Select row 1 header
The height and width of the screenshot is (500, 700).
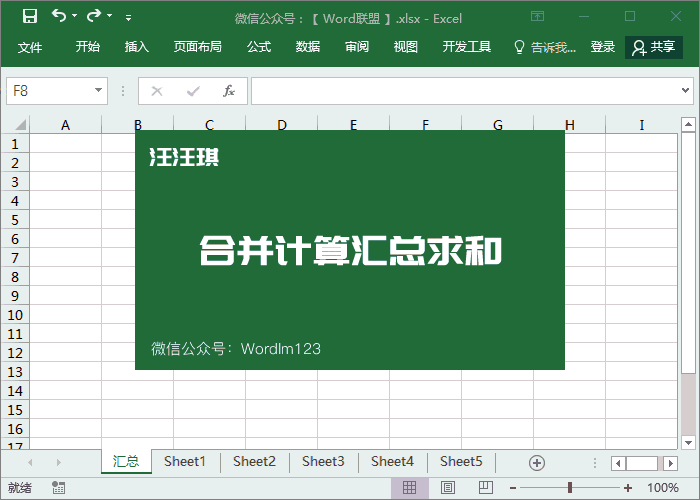click(x=15, y=144)
